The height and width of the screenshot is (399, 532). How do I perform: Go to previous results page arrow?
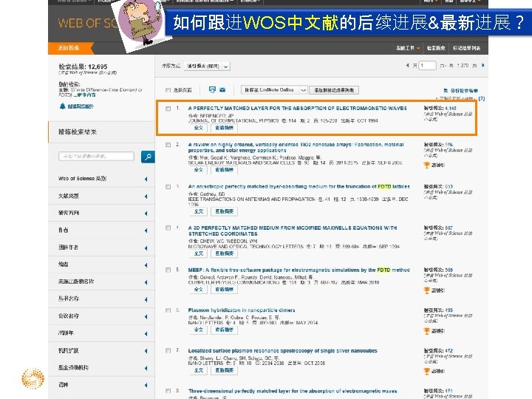pos(407,65)
